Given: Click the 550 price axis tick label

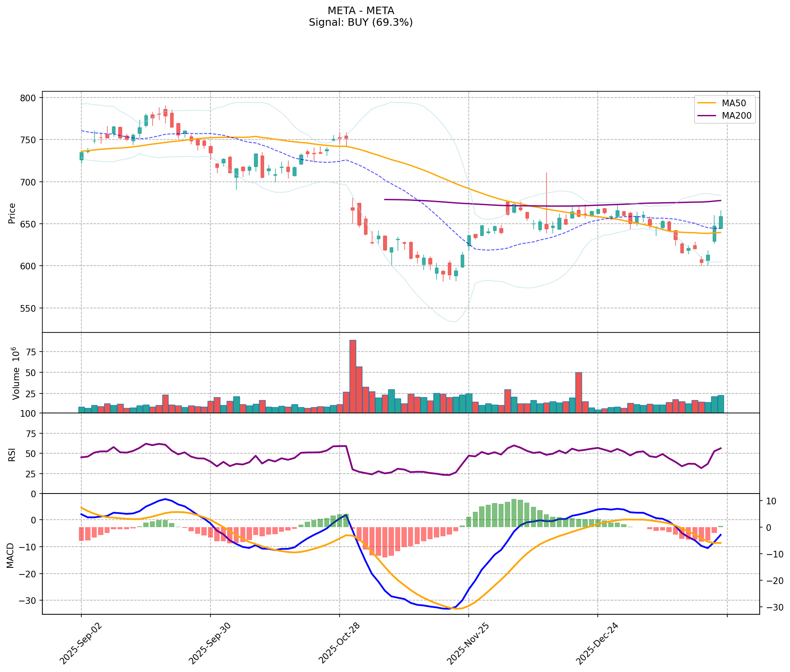Looking at the screenshot, I should pyautogui.click(x=29, y=308).
